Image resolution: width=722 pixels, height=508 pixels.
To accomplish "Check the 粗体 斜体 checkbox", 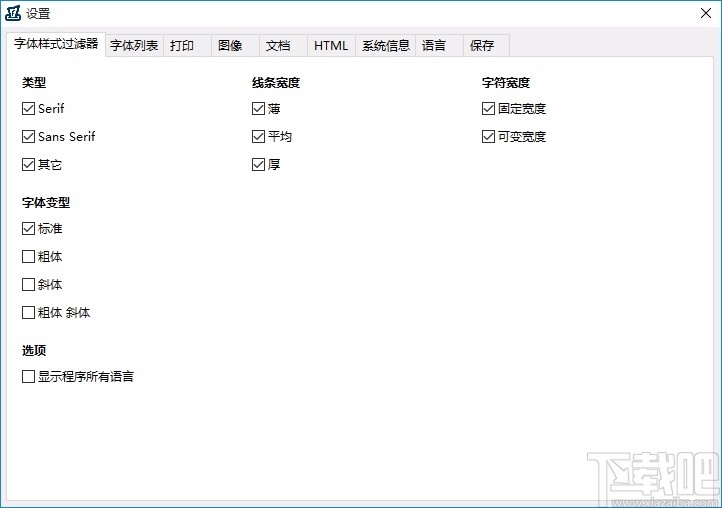I will (29, 313).
